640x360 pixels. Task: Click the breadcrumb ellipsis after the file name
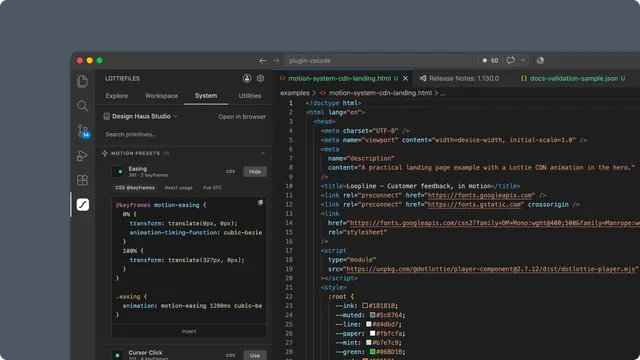point(442,93)
